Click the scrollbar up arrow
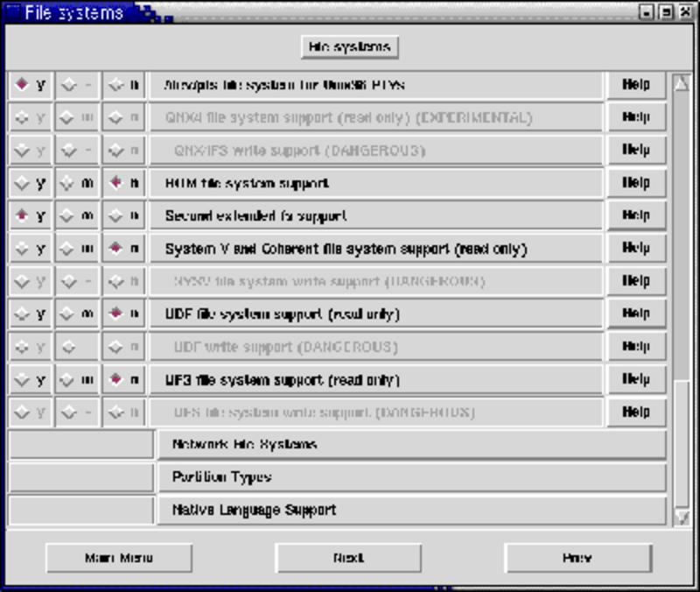700x592 pixels. click(682, 83)
